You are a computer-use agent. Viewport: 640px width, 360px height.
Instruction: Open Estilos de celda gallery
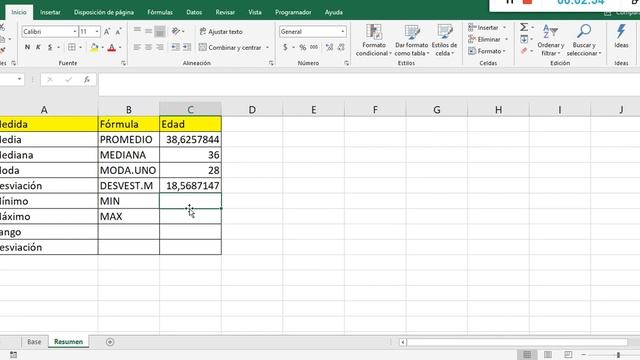444,40
